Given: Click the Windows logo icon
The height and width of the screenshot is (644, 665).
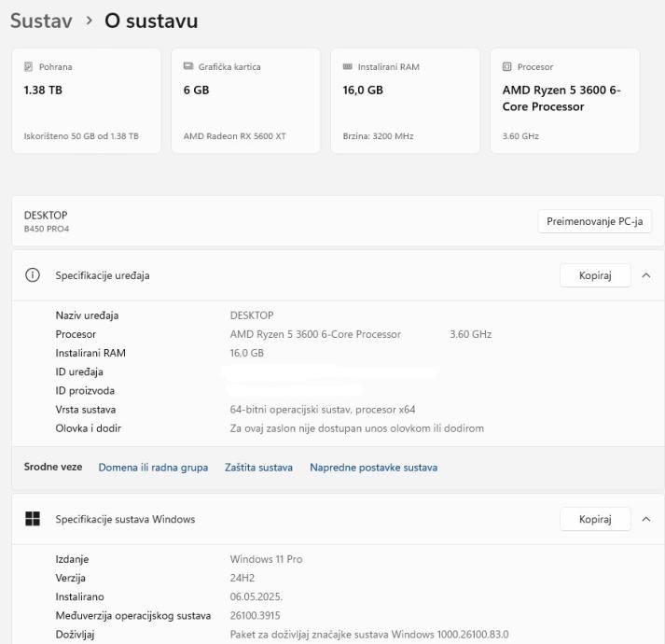Looking at the screenshot, I should click(33, 519).
